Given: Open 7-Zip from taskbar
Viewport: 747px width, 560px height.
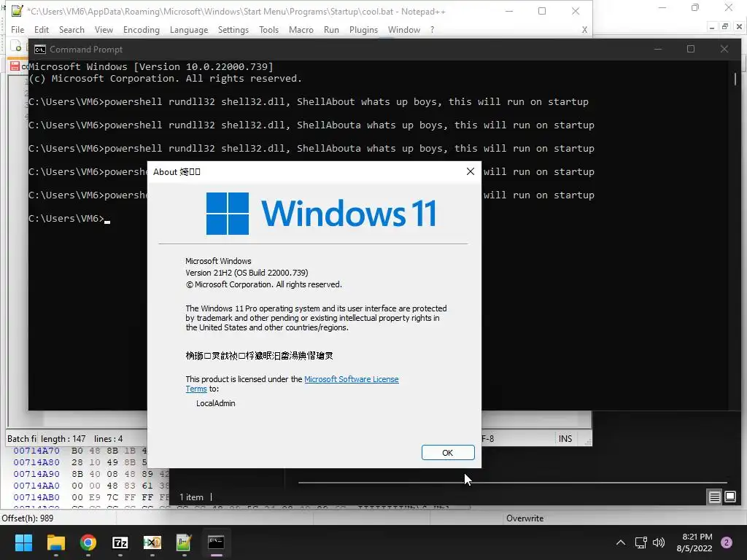Looking at the screenshot, I should pos(120,542).
